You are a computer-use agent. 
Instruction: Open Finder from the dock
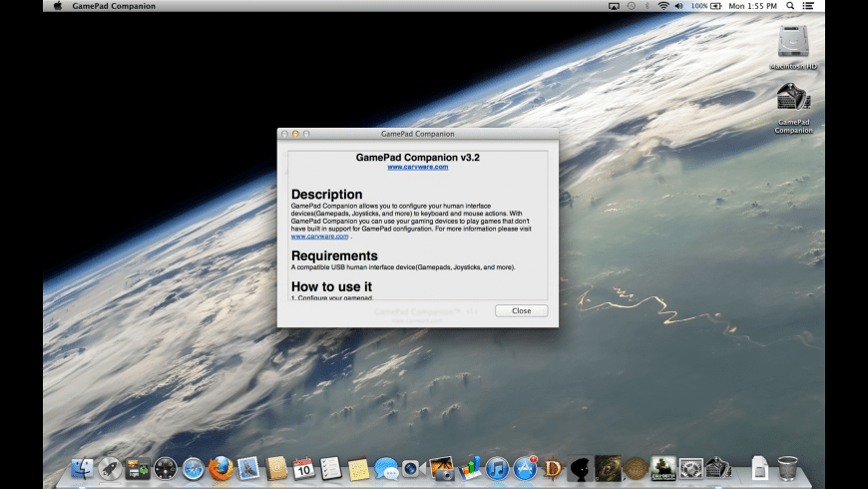coord(84,468)
